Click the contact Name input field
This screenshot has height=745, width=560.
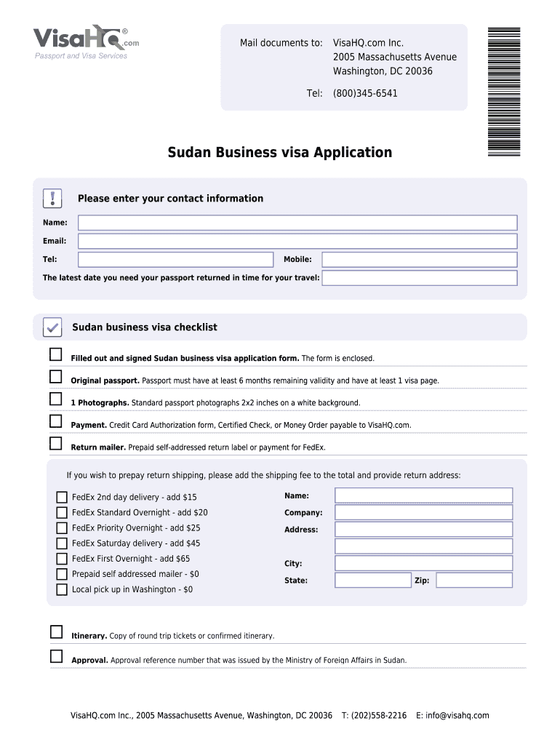(x=297, y=223)
